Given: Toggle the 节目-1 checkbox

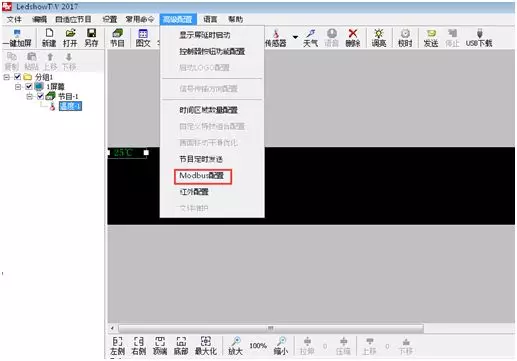Looking at the screenshot, I should (40, 96).
